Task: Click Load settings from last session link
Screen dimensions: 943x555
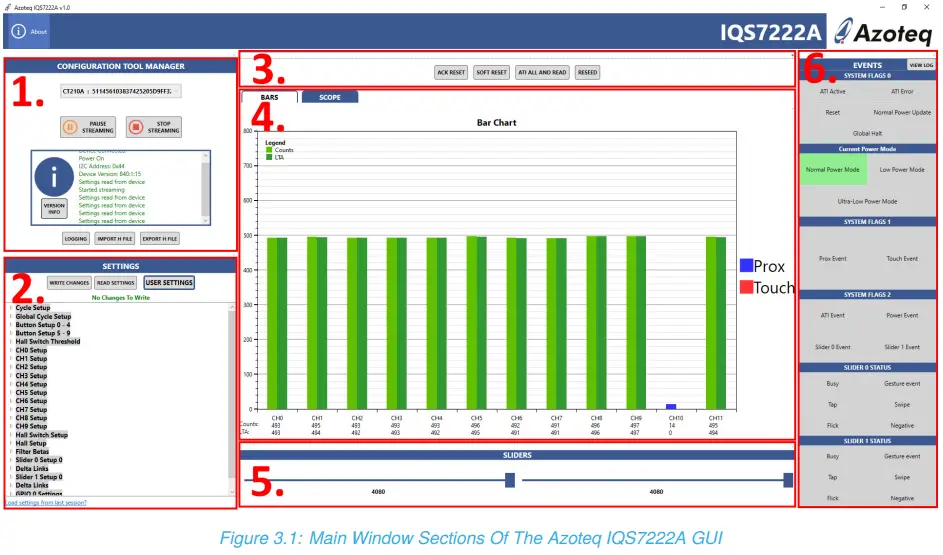Action: point(46,503)
